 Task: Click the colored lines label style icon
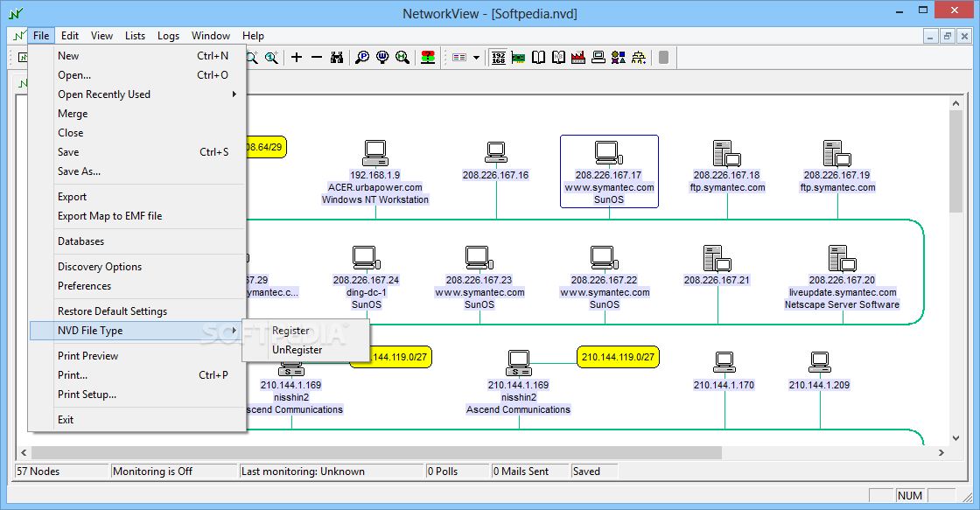(x=459, y=58)
